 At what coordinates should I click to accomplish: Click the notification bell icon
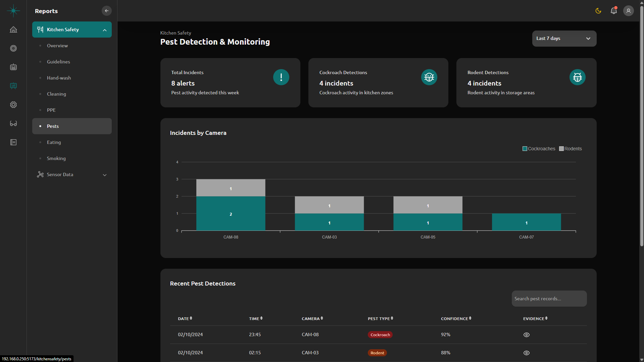coord(613,11)
